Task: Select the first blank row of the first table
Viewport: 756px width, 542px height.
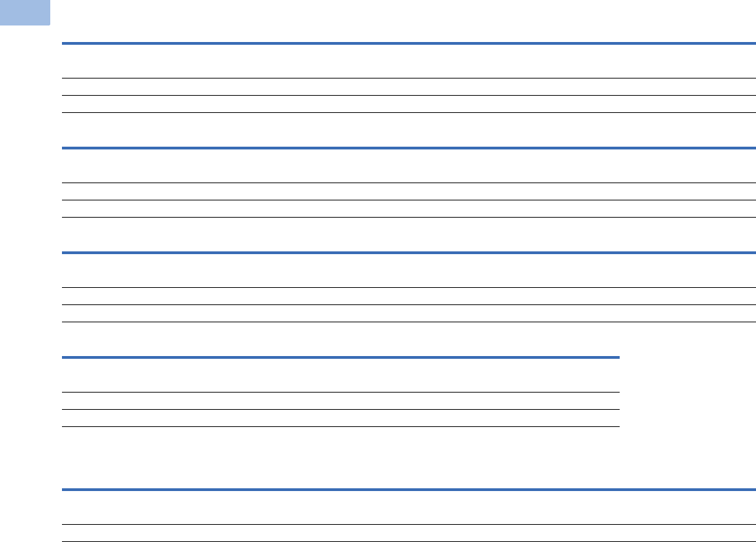Action: pyautogui.click(x=409, y=87)
